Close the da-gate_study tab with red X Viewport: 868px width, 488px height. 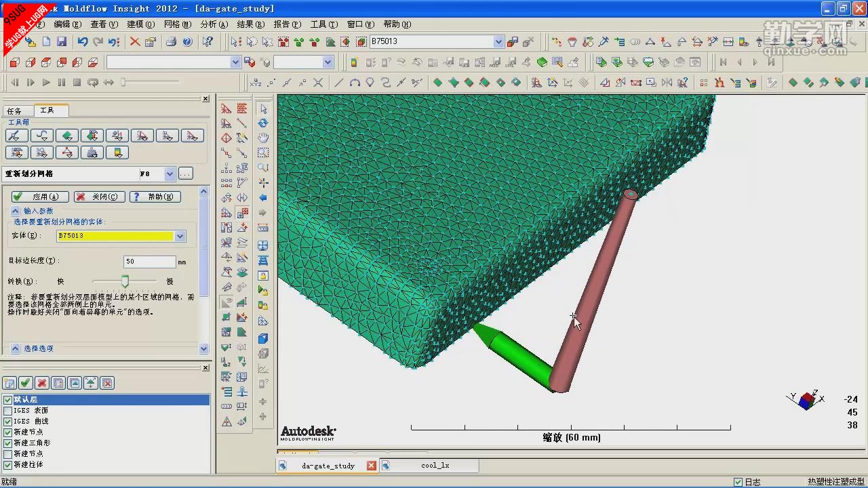point(371,466)
